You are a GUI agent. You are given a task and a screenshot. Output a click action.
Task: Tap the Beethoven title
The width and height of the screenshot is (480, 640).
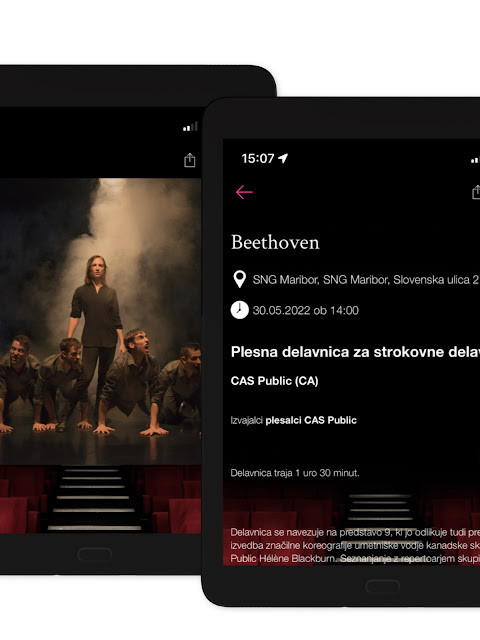point(275,242)
